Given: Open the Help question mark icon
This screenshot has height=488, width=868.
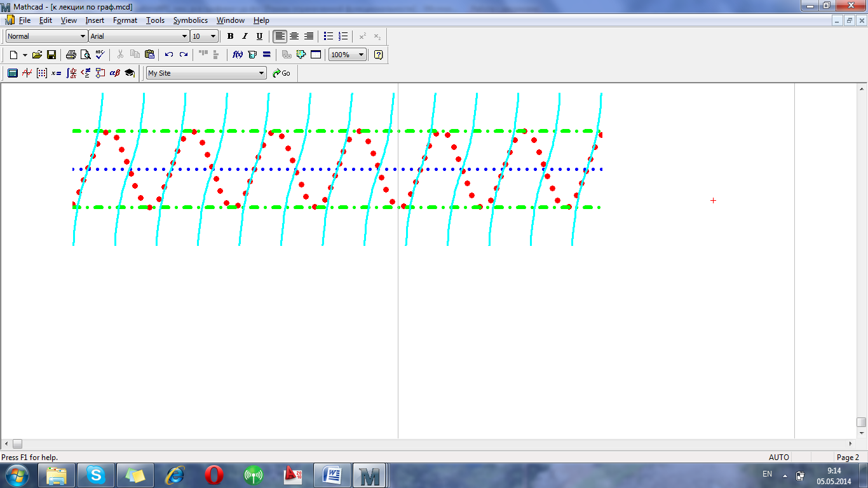Looking at the screenshot, I should [x=379, y=55].
